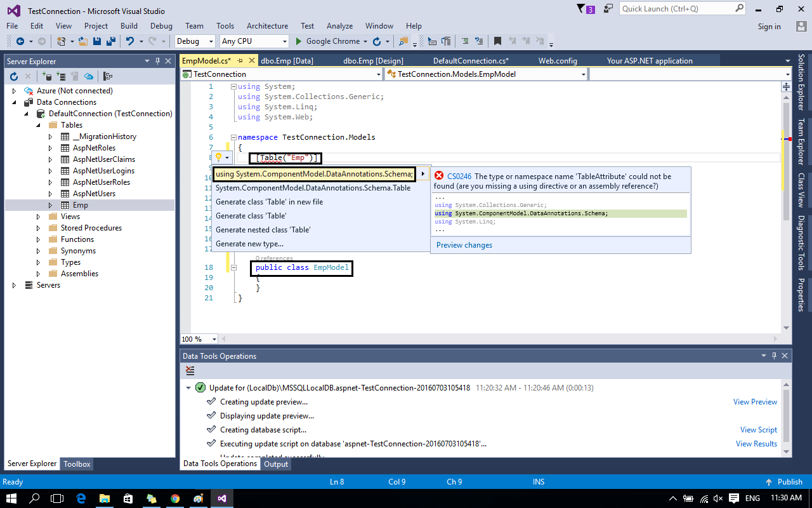Click the Open File folder icon
The image size is (812, 508).
pyautogui.click(x=83, y=41)
